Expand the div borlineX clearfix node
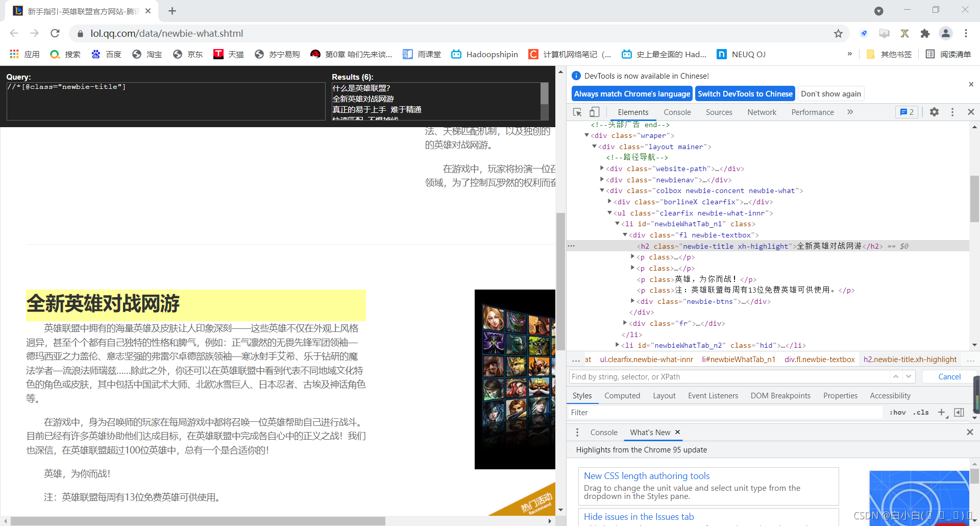 click(x=609, y=201)
